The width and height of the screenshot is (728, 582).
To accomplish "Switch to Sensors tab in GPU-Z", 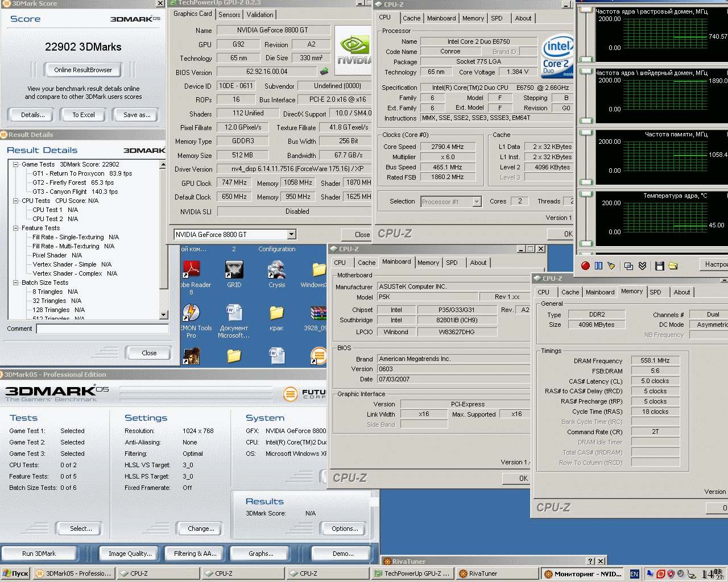I will 229,15.
